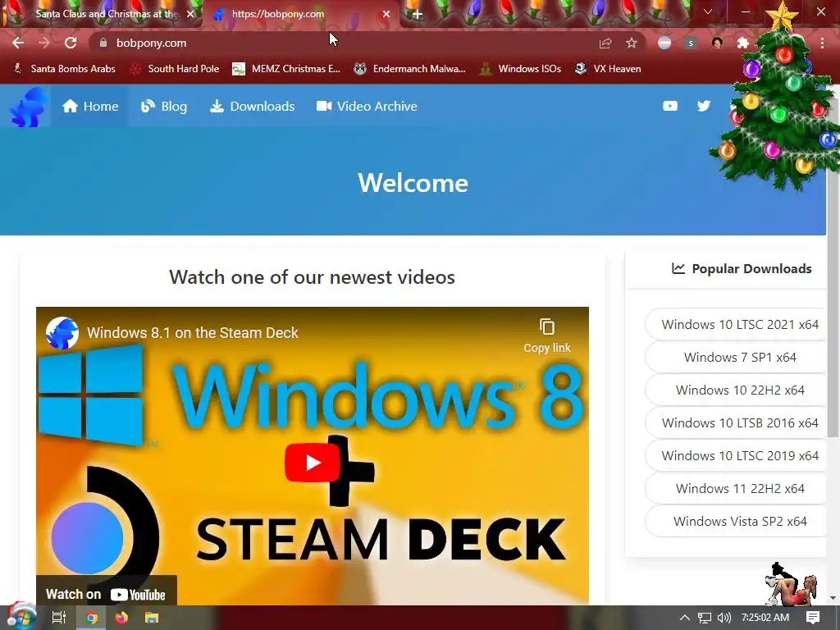
Task: Click the grey 's' extension icon
Action: (x=691, y=43)
